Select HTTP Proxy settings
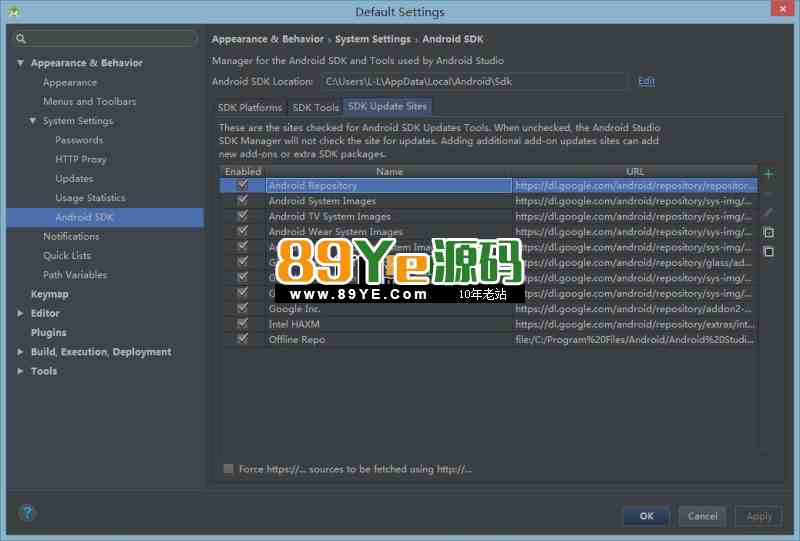 point(81,159)
